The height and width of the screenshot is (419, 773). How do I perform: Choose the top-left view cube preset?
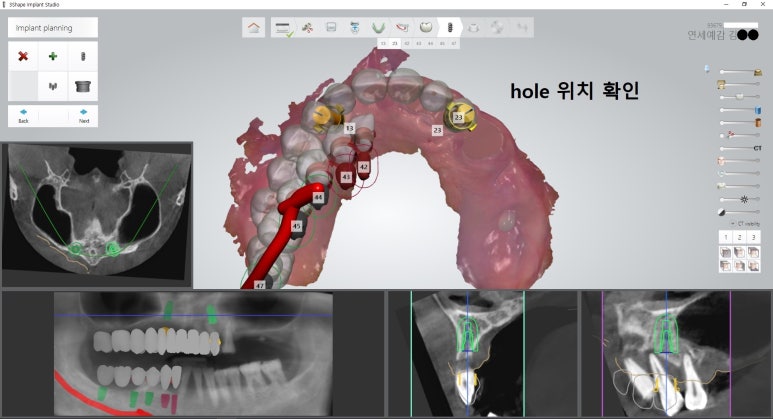point(726,253)
